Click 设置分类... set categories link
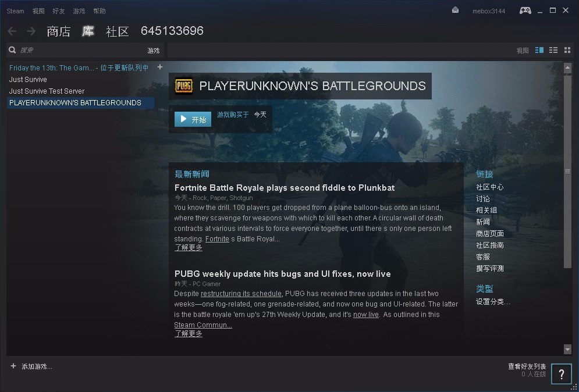579x392 pixels. click(x=493, y=302)
